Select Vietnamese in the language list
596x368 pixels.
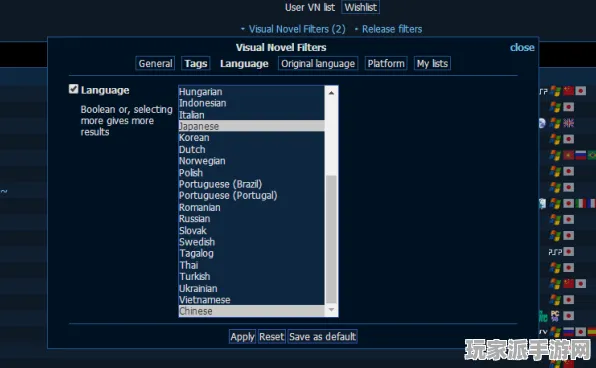click(252, 300)
